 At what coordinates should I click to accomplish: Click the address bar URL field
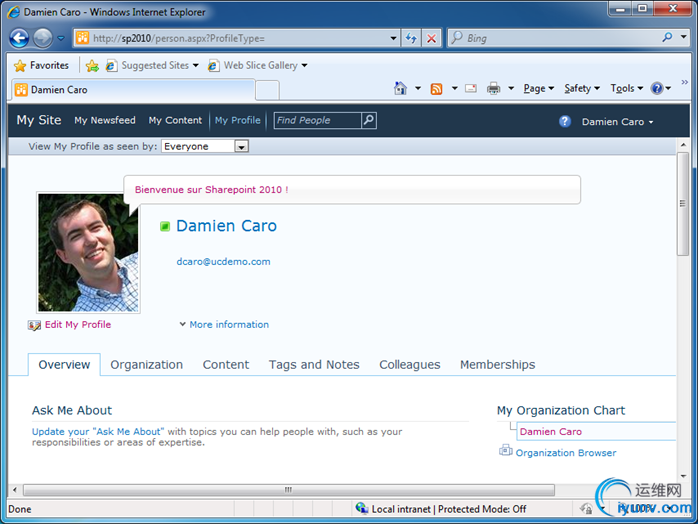[231, 38]
